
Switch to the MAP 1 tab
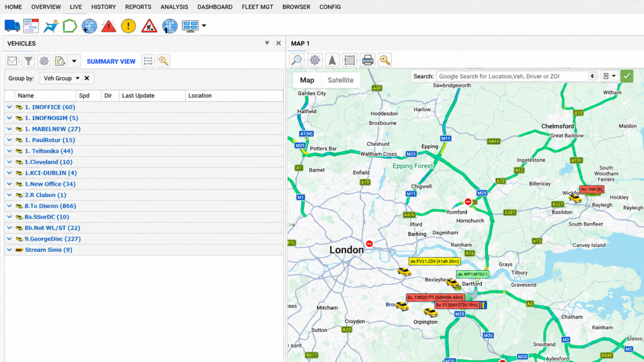click(300, 43)
